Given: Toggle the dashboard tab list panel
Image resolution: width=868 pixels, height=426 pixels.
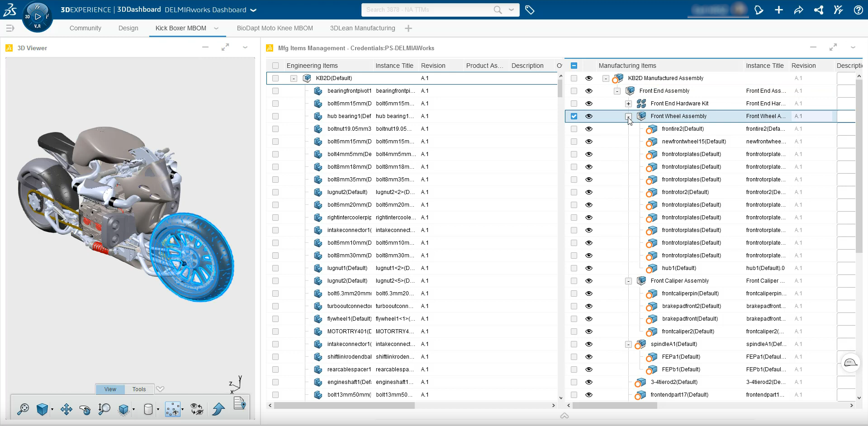Looking at the screenshot, I should 10,28.
